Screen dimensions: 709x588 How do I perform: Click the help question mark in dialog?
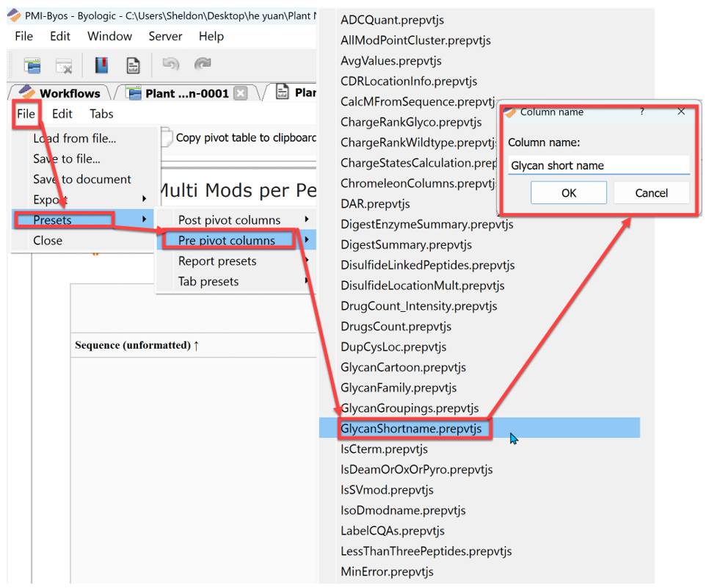tap(642, 112)
